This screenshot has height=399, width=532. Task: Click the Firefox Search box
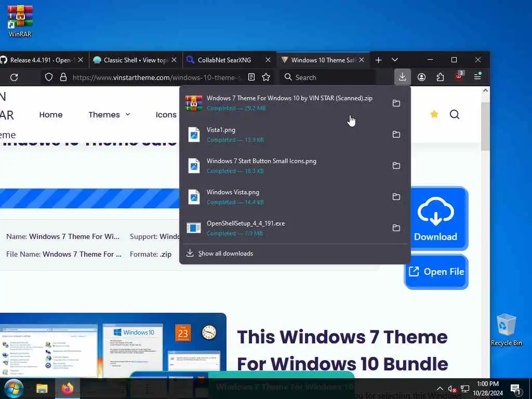tap(327, 77)
